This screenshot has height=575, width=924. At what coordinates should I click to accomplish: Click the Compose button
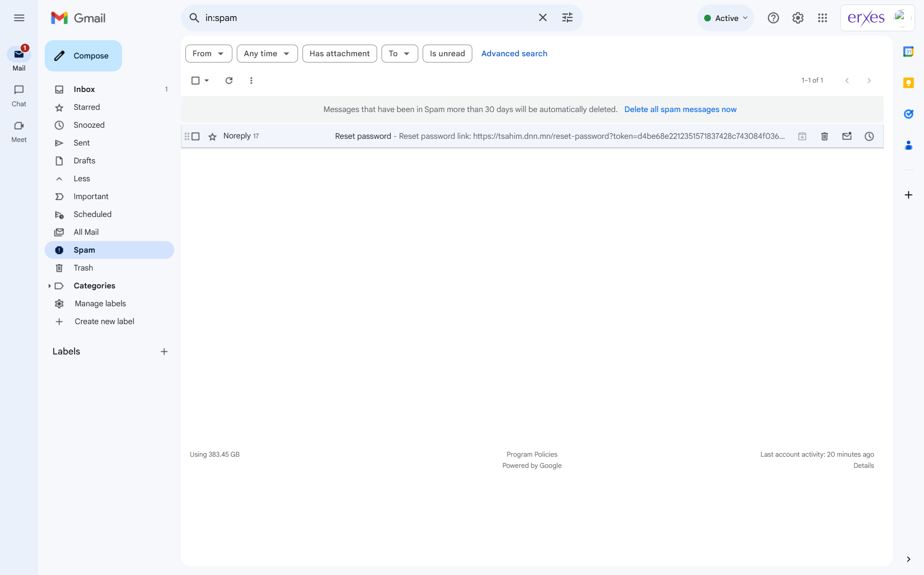pos(83,56)
